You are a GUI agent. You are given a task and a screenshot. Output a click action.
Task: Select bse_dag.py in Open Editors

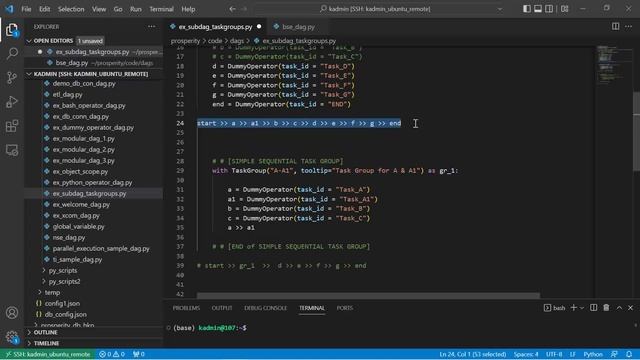coord(72,63)
